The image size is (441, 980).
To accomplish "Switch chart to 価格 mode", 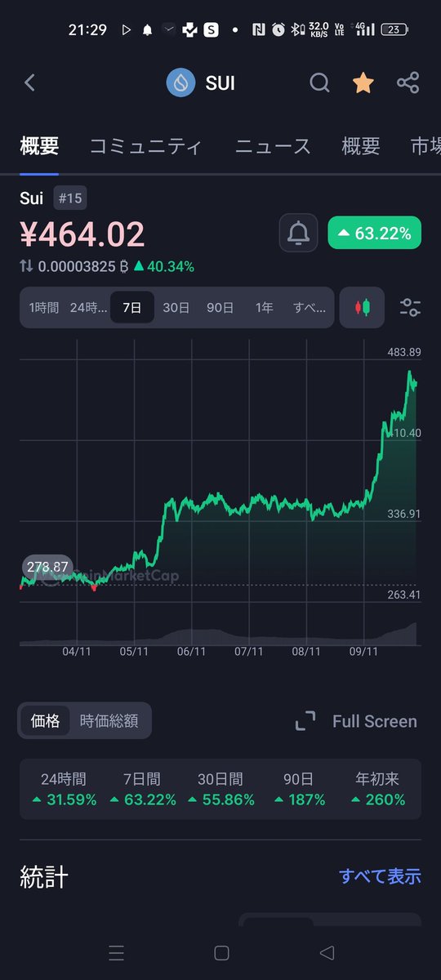I will (x=45, y=721).
